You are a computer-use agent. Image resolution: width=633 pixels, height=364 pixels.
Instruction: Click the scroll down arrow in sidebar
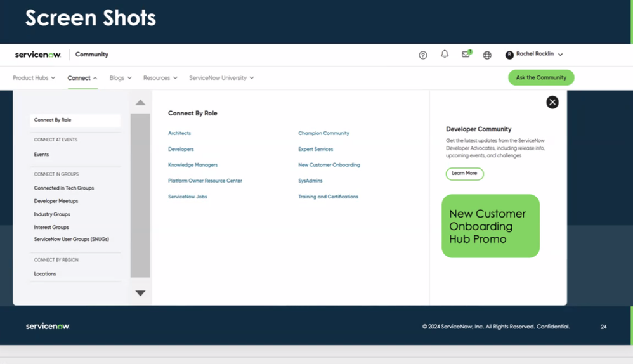140,293
